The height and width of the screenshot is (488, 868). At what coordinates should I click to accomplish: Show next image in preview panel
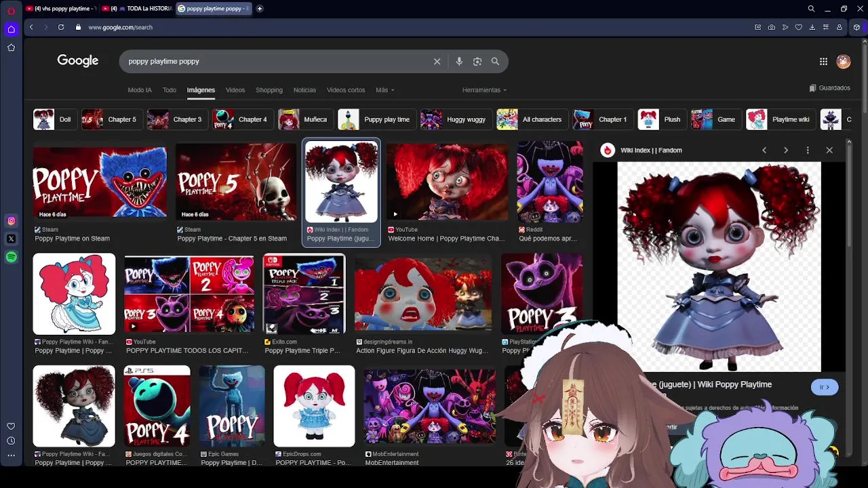pyautogui.click(x=786, y=150)
